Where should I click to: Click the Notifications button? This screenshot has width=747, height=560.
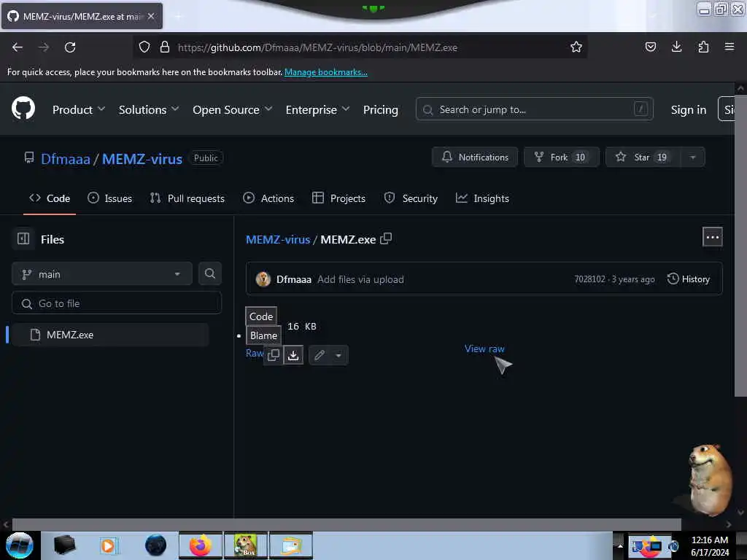[x=474, y=157]
